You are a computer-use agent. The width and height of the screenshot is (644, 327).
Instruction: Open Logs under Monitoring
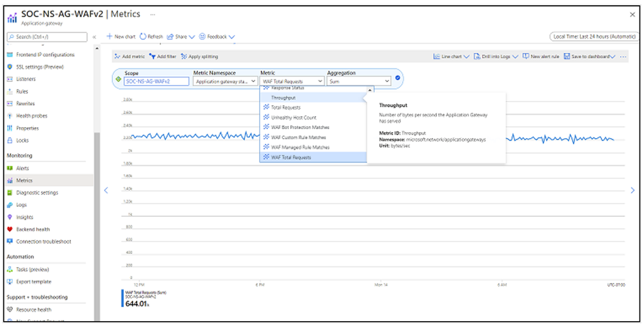point(21,204)
